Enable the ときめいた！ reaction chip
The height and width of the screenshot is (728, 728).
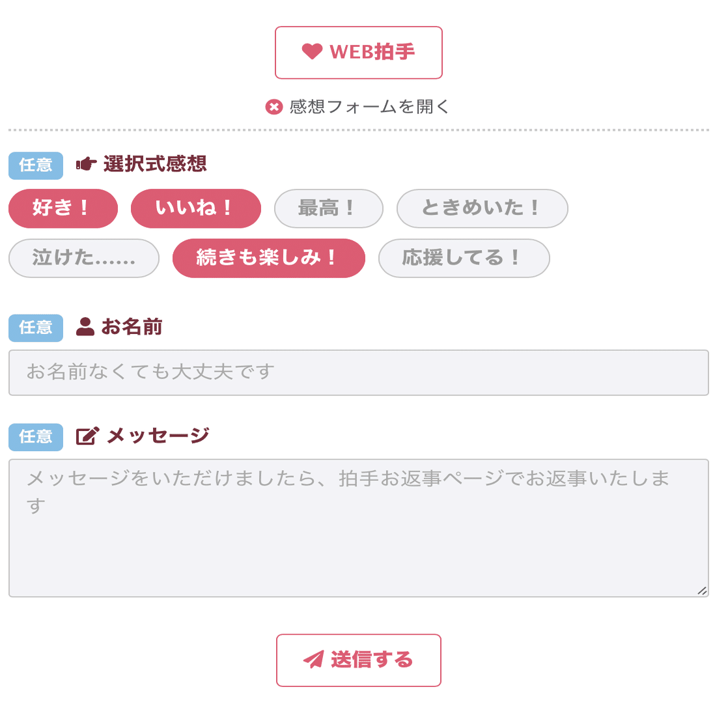[482, 208]
